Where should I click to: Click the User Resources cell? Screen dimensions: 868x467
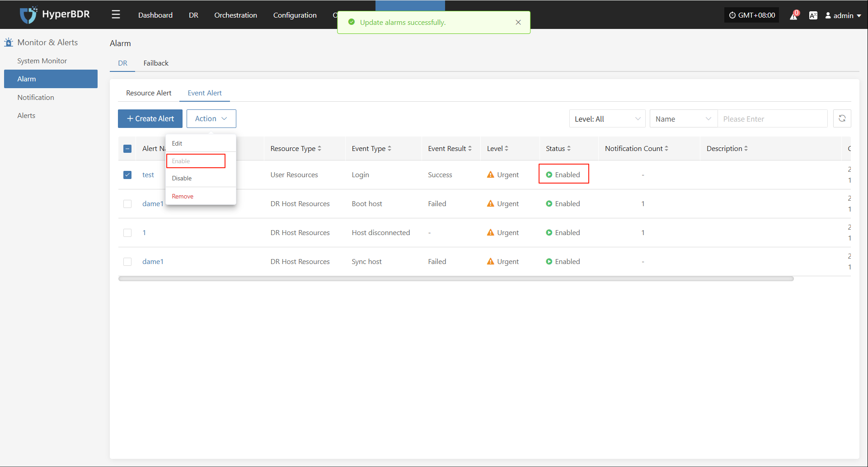[x=294, y=175]
